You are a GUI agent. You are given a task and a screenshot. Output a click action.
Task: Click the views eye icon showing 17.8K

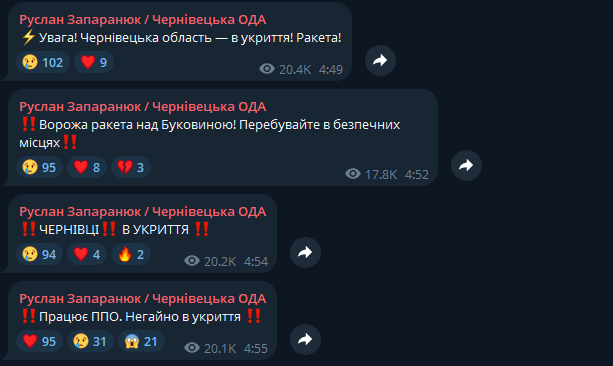[x=353, y=174]
